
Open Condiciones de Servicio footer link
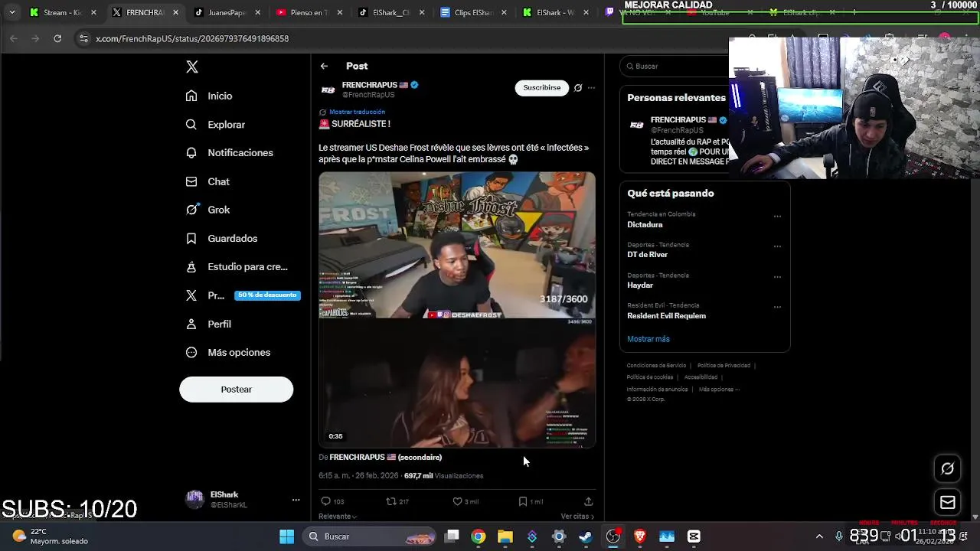point(656,366)
